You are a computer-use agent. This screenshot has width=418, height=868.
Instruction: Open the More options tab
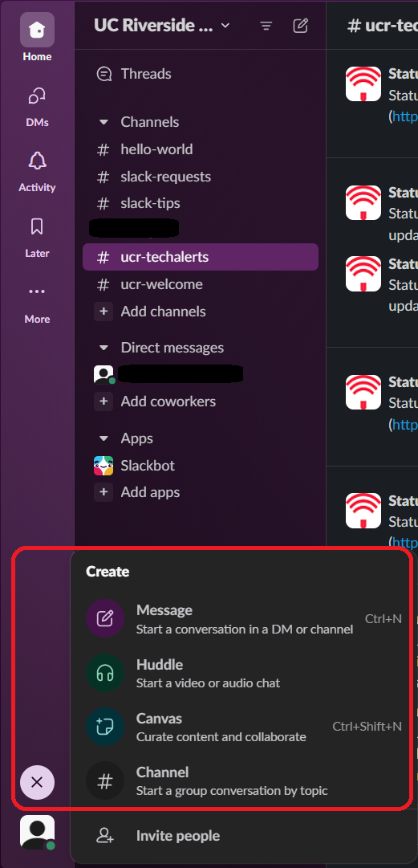(37, 303)
